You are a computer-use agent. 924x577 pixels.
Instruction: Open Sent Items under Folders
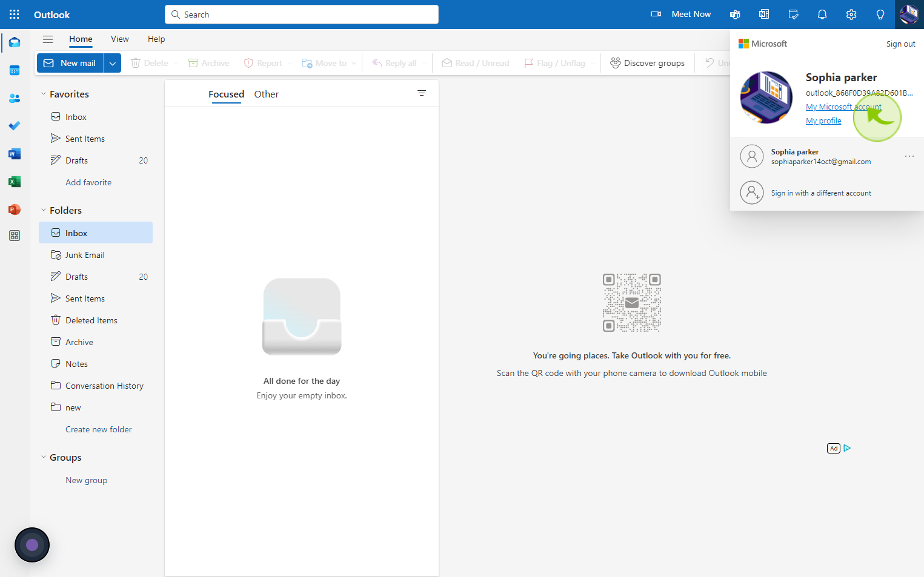pos(96,298)
